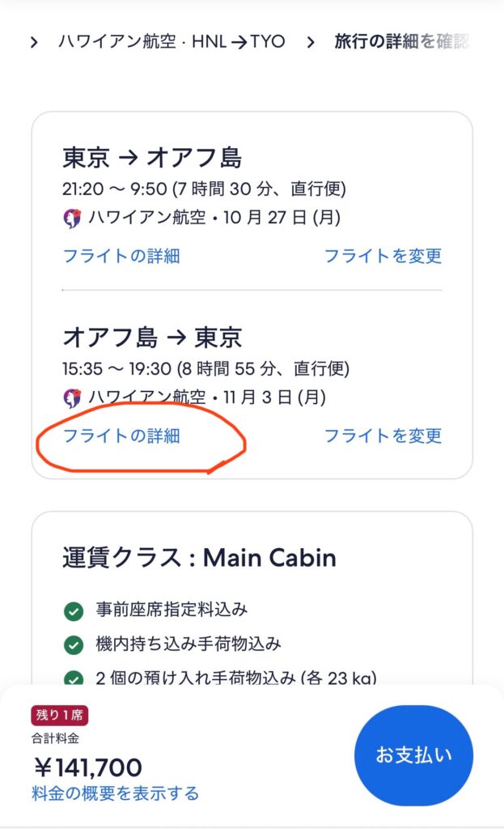The height and width of the screenshot is (829, 504).
Task: Click Hawaiian Airlines logo on Oahu→Tokyo flight
Action: tap(72, 394)
